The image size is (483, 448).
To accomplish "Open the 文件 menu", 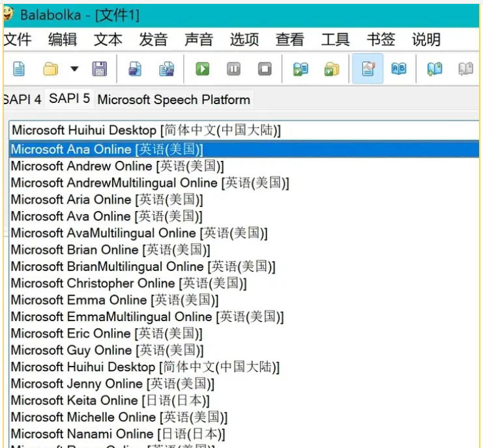I will [18, 39].
